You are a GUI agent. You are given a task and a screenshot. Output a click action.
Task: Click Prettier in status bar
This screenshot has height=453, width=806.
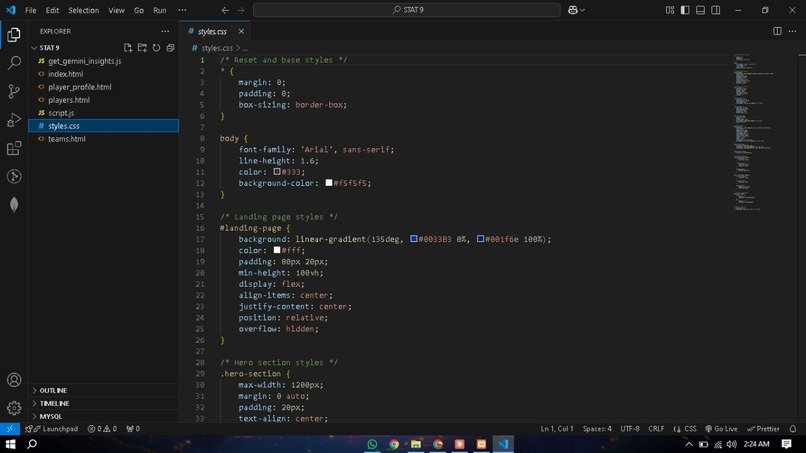pos(763,429)
